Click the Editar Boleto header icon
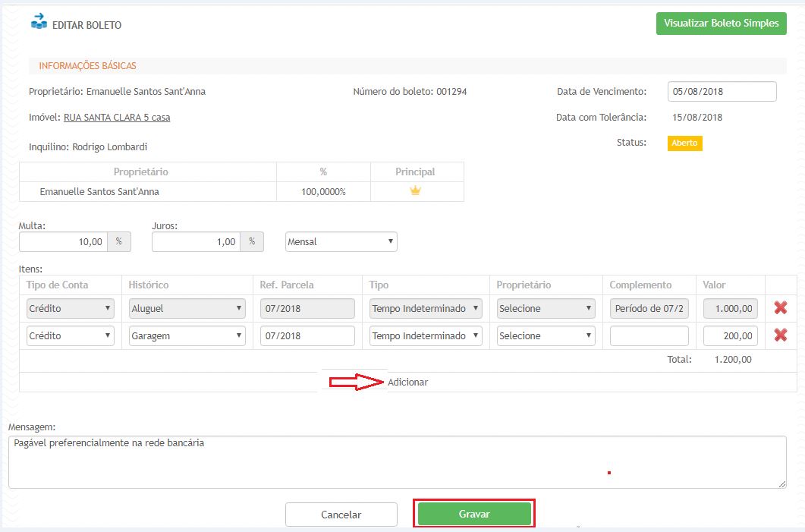 38,21
